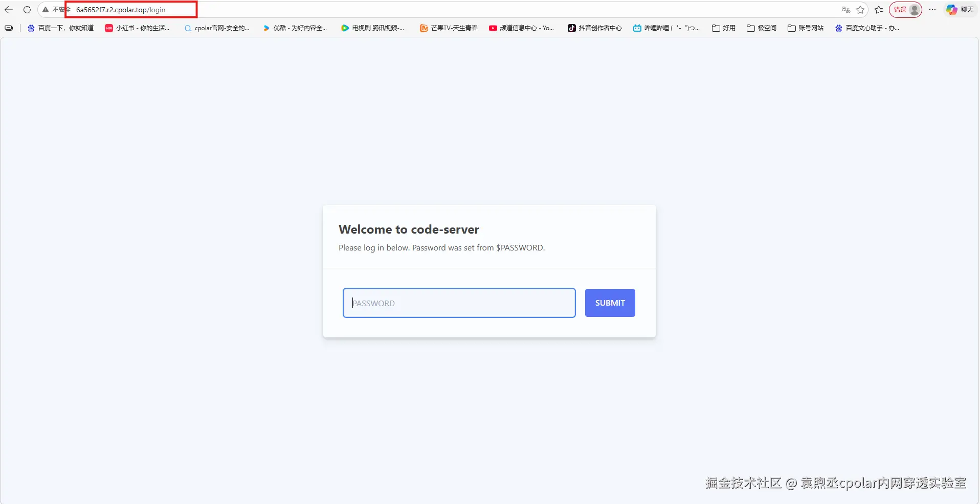
Task: Open browser settings and more menu
Action: (x=932, y=10)
